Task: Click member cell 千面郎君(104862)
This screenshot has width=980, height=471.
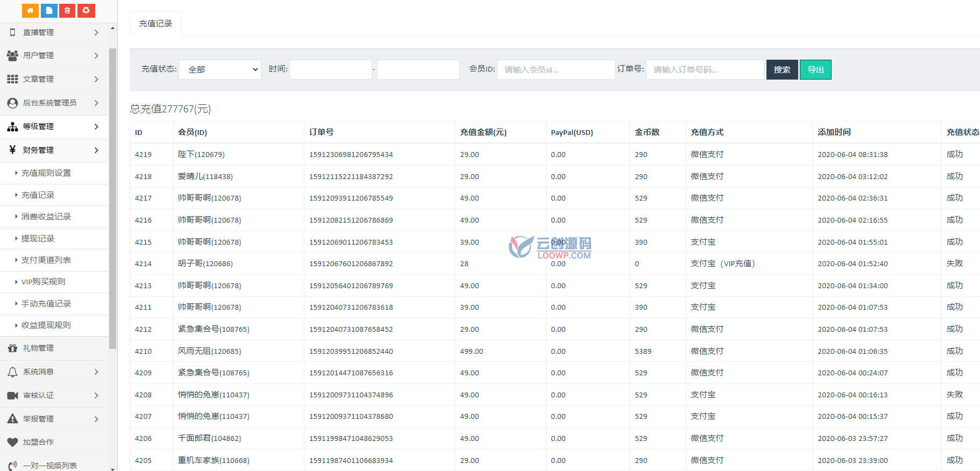Action: pos(209,438)
